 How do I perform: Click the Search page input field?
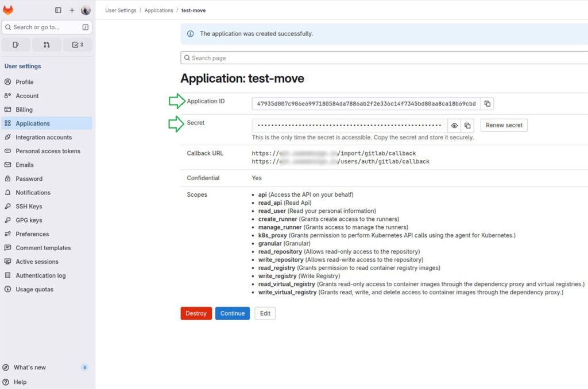click(x=384, y=58)
